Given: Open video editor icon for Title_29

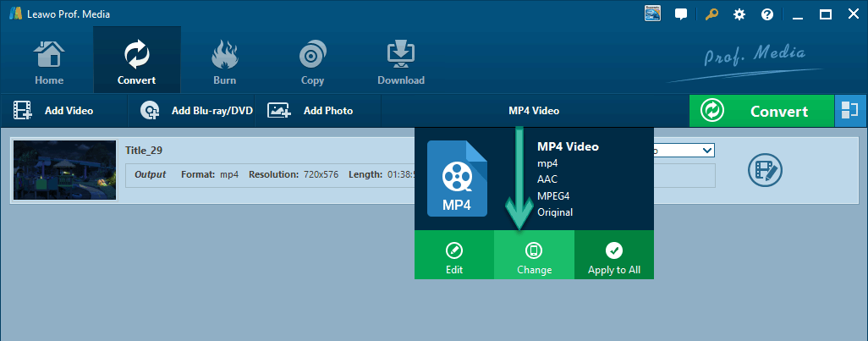Looking at the screenshot, I should (765, 170).
